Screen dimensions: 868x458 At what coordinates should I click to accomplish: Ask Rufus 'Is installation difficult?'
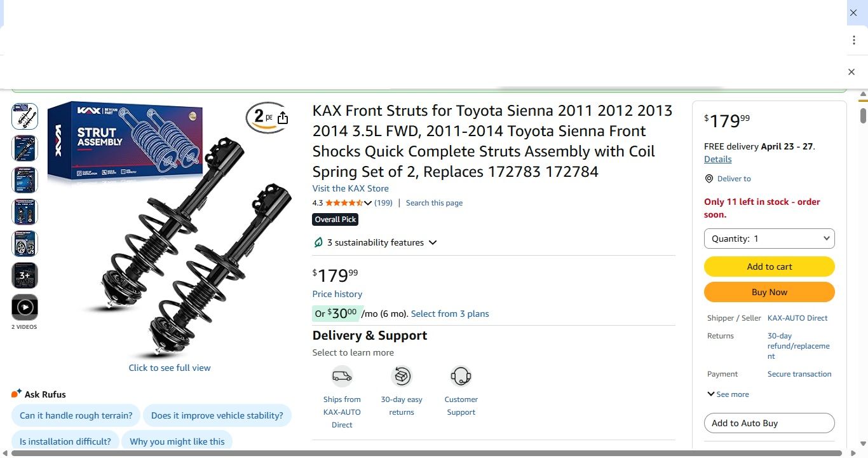(x=65, y=441)
